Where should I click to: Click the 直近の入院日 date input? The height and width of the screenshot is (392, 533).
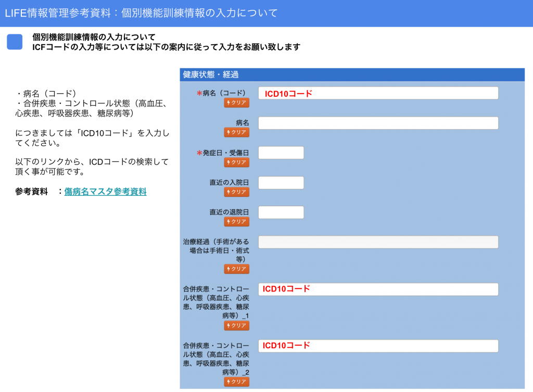coord(281,182)
